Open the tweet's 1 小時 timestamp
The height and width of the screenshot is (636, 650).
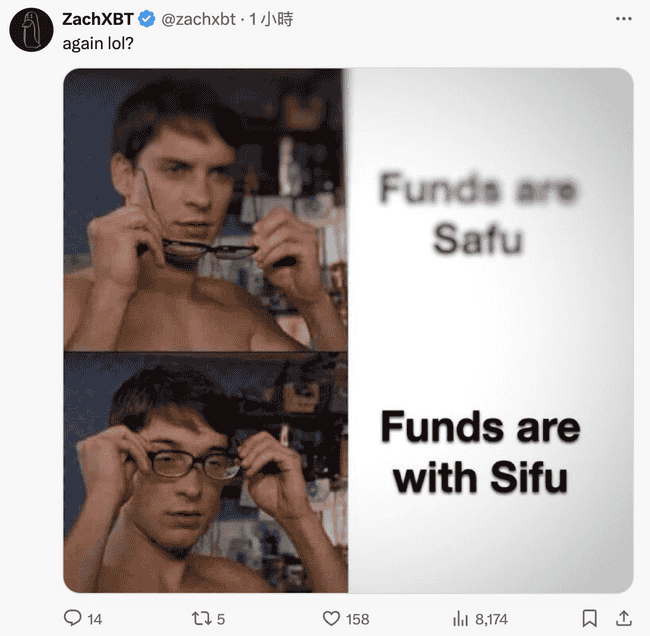click(271, 19)
